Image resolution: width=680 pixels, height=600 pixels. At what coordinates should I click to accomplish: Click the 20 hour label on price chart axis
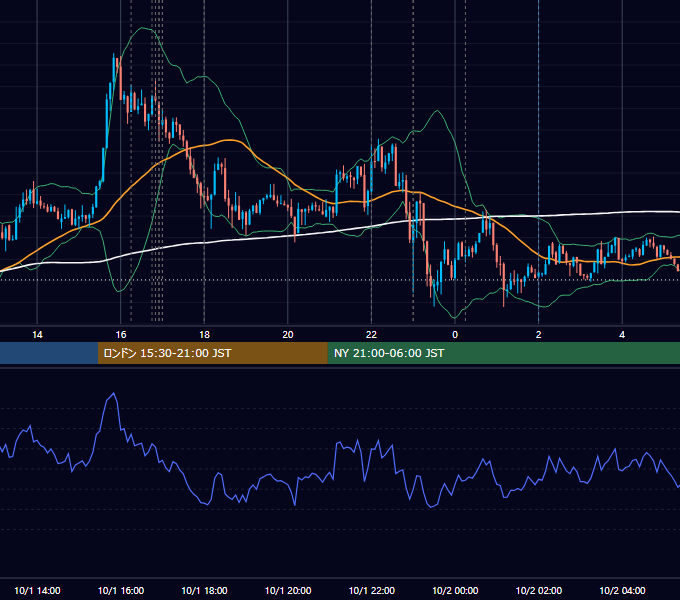click(x=288, y=335)
